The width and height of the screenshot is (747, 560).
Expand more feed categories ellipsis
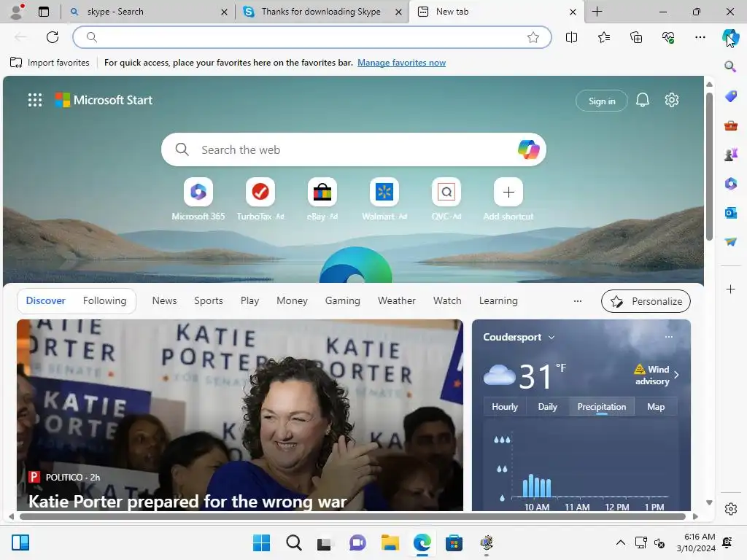tap(578, 301)
